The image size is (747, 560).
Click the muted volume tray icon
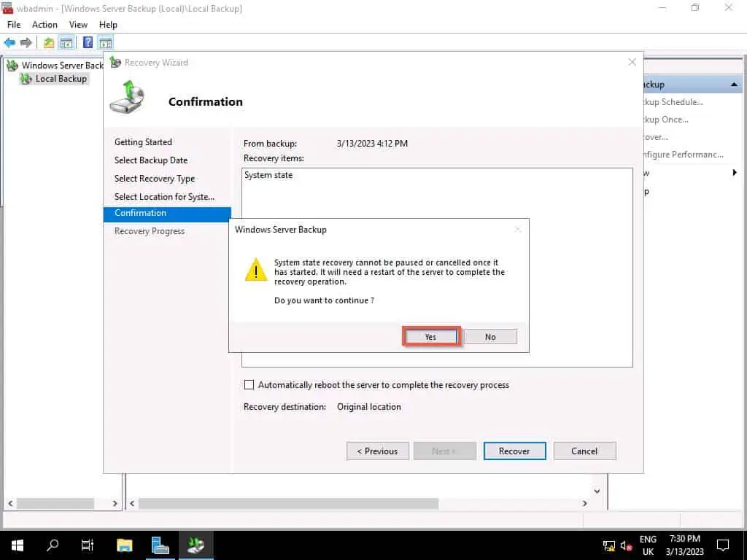(x=626, y=545)
